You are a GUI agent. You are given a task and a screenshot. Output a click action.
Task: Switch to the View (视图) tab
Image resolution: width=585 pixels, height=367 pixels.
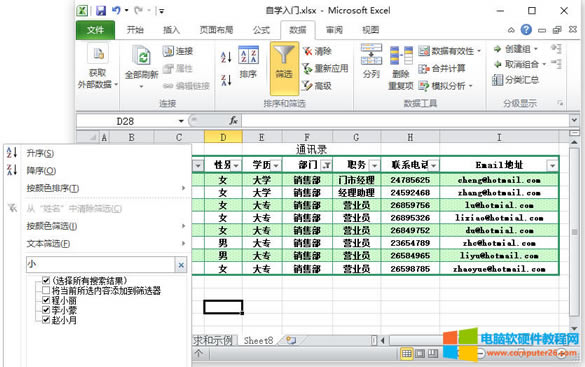[370, 30]
